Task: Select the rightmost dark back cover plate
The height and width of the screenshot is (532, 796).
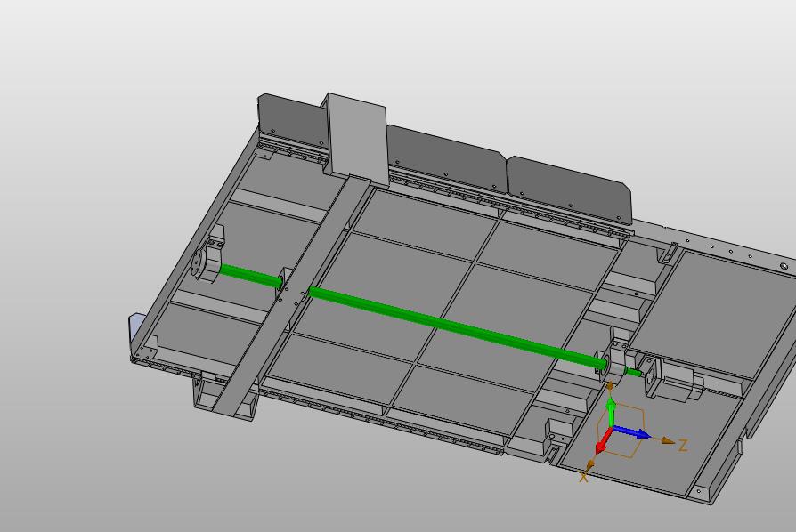Action: [x=570, y=189]
